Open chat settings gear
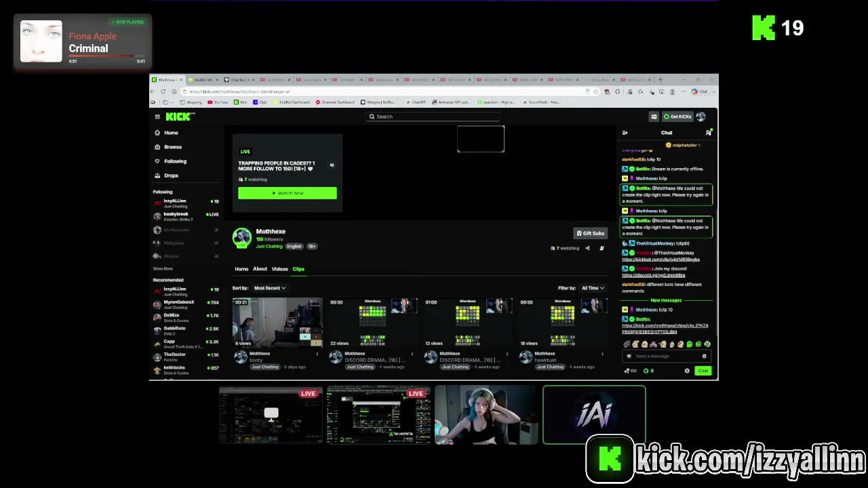 687,371
